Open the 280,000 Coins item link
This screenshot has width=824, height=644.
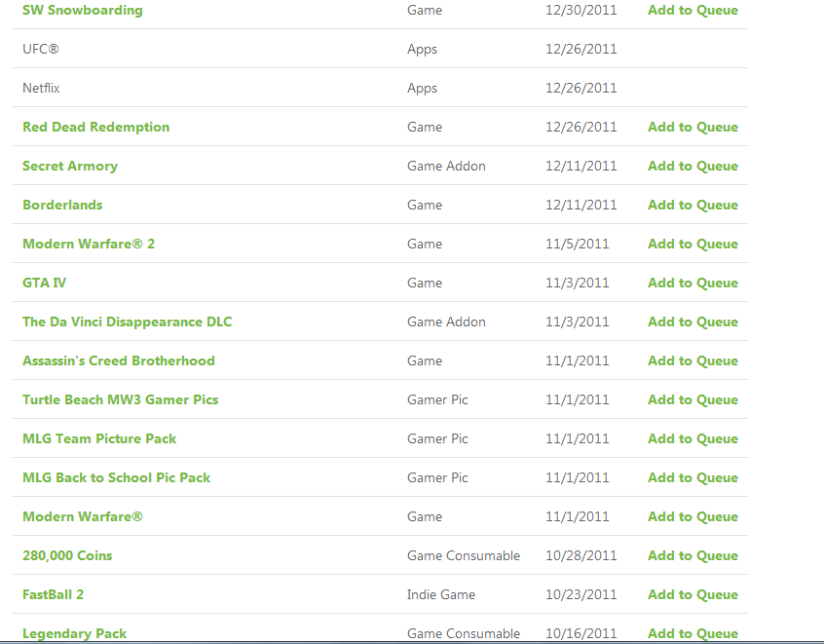pyautogui.click(x=67, y=555)
